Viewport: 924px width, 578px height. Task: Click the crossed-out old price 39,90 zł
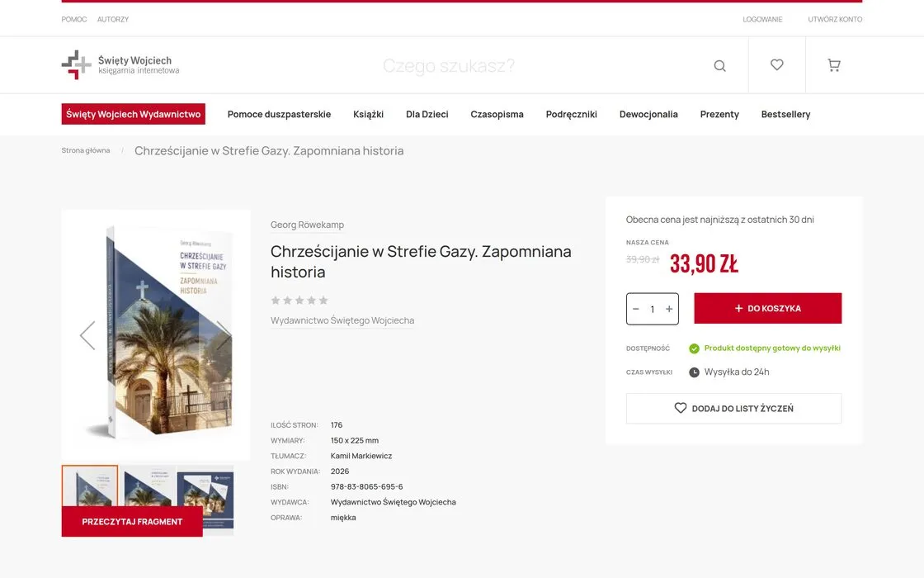(643, 259)
